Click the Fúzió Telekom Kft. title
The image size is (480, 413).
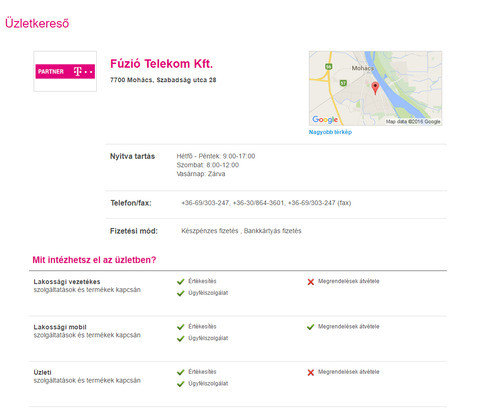point(161,64)
